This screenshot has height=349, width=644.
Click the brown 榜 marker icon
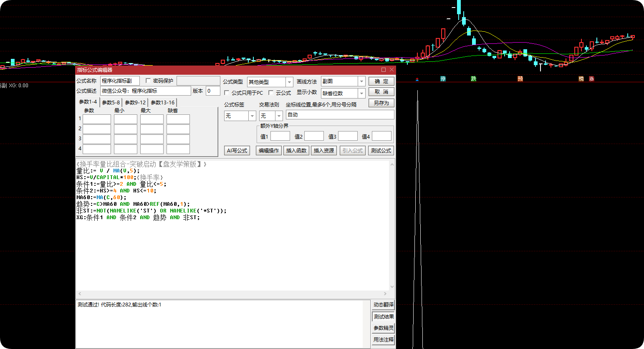pos(581,78)
